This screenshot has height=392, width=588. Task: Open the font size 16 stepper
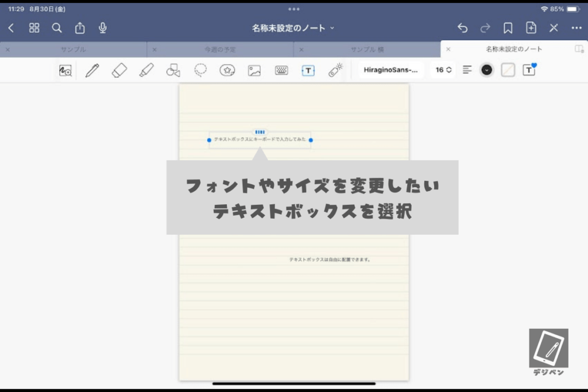pos(443,70)
